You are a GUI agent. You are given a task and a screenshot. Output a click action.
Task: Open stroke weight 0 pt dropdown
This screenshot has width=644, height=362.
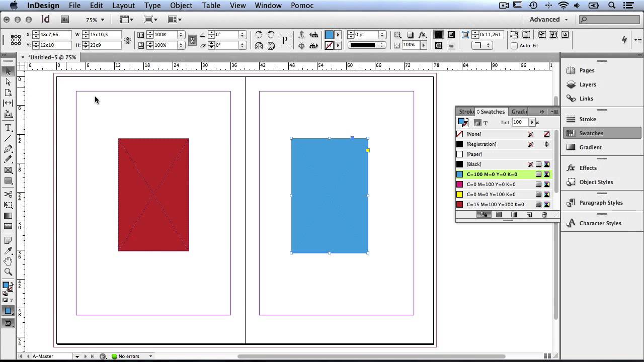click(382, 35)
